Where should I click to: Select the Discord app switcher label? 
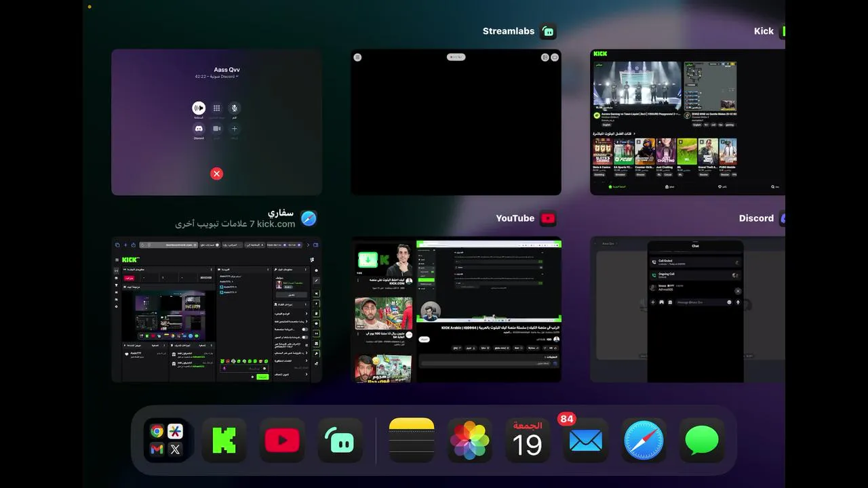click(756, 218)
